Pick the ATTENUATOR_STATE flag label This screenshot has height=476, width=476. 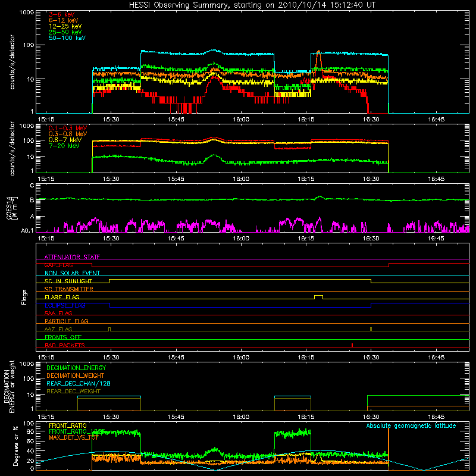(x=72, y=257)
